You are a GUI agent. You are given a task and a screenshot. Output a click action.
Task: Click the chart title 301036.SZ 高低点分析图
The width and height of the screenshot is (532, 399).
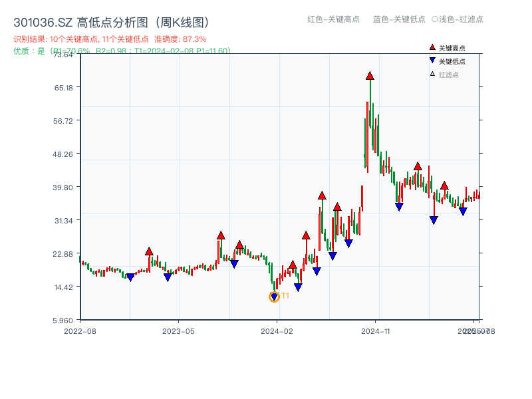coord(111,23)
